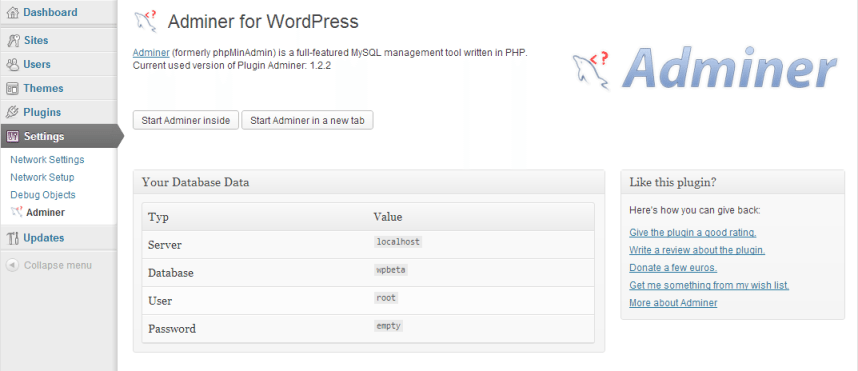Click the Plugins plug icon

pos(13,113)
